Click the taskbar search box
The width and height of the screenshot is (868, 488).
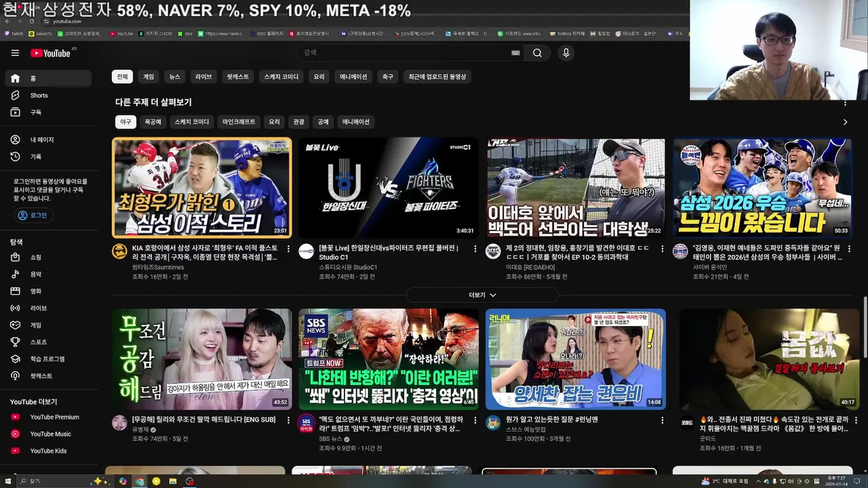[64, 481]
